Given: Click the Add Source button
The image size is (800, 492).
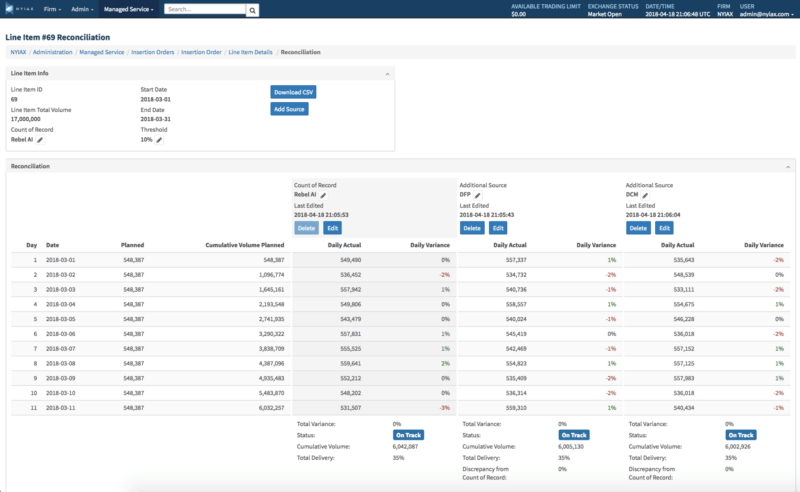Looking at the screenshot, I should [x=289, y=109].
